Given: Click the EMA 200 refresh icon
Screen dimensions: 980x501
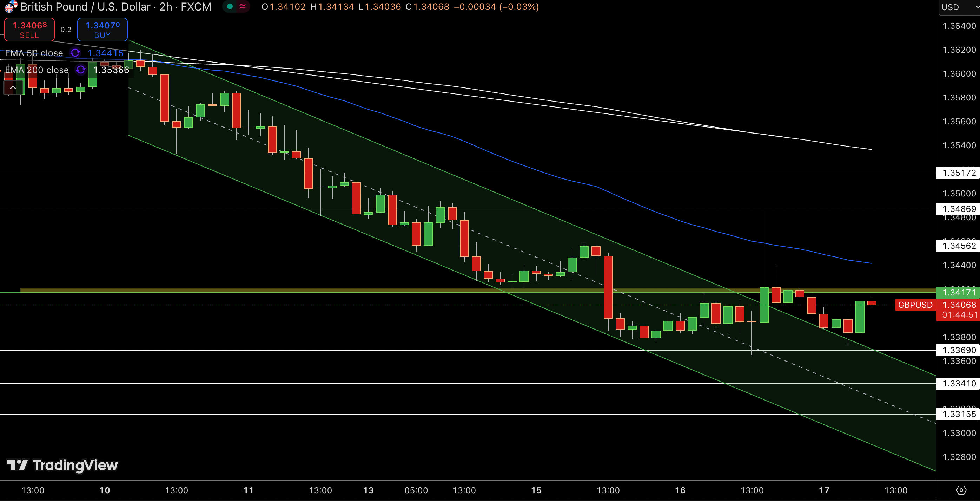Looking at the screenshot, I should pyautogui.click(x=81, y=70).
